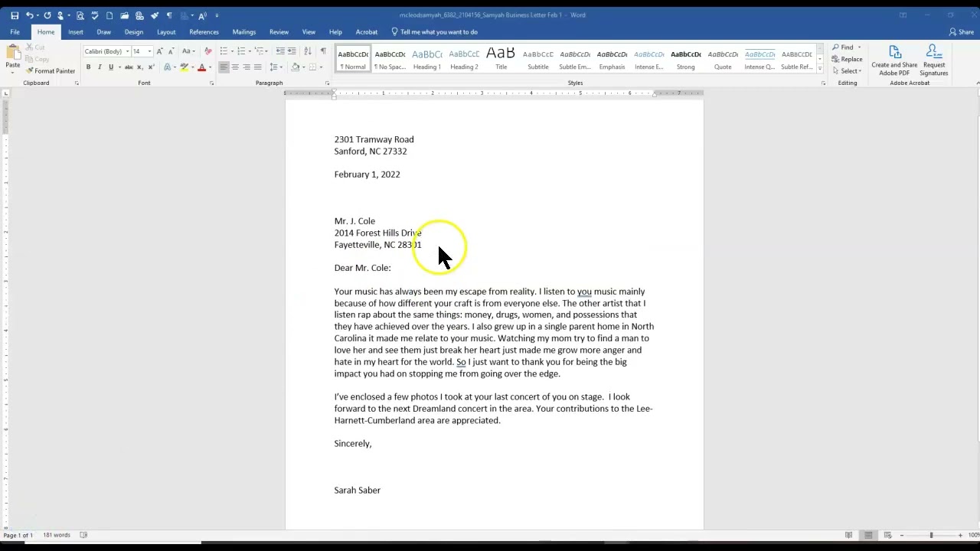Viewport: 980px width, 551px height.
Task: Apply the red font color
Action: (x=201, y=67)
